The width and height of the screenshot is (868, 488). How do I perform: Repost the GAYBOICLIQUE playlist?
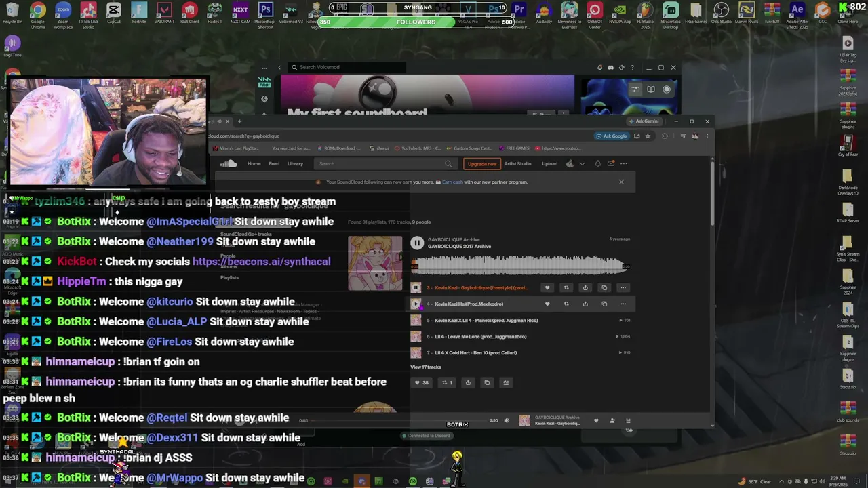[447, 382]
